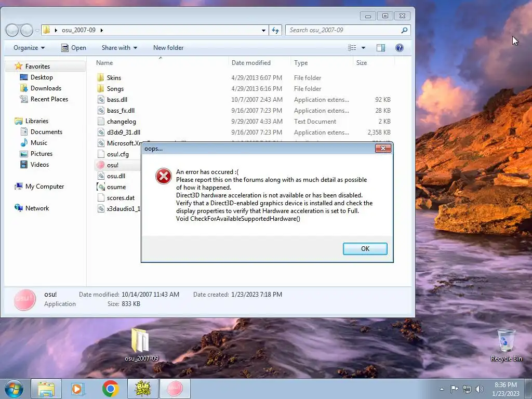
Task: Toggle the preview pane icon
Action: pyautogui.click(x=381, y=48)
